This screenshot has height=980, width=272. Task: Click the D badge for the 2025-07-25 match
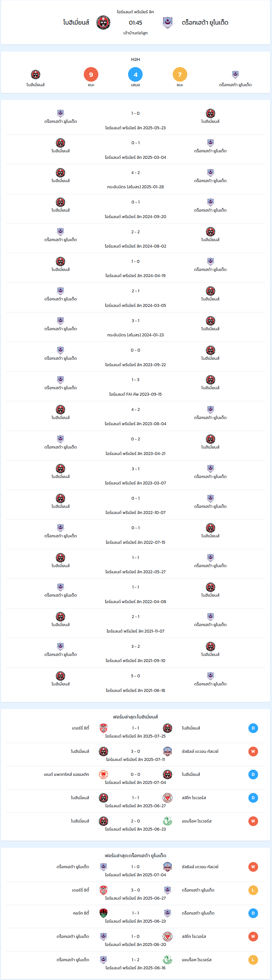pyautogui.click(x=253, y=728)
